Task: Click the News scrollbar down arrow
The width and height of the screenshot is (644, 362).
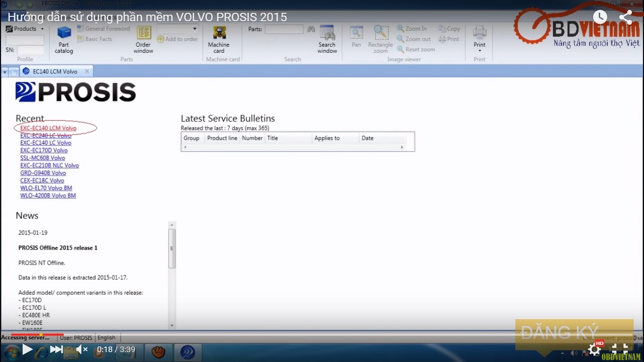Action: click(172, 325)
